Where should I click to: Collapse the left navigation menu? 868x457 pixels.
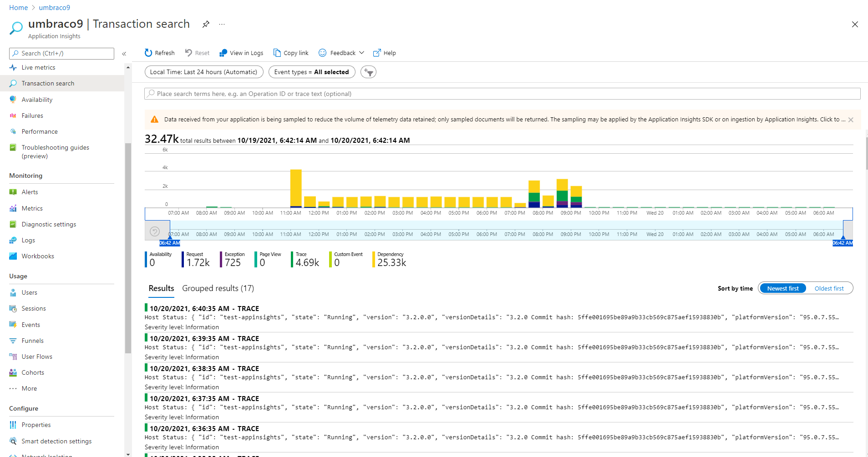coord(124,54)
